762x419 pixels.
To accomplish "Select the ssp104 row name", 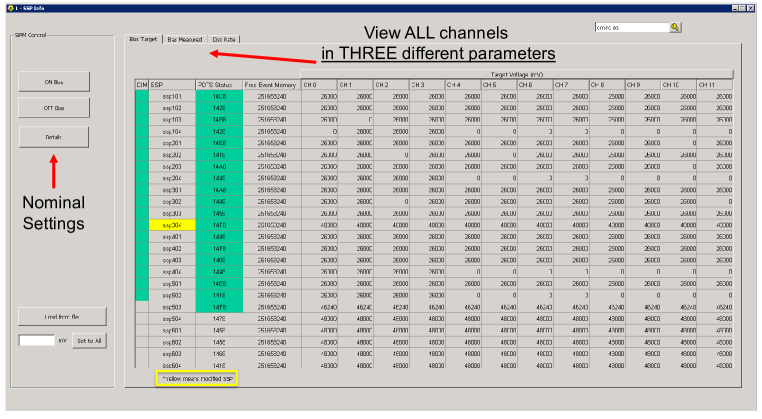I will (172, 132).
